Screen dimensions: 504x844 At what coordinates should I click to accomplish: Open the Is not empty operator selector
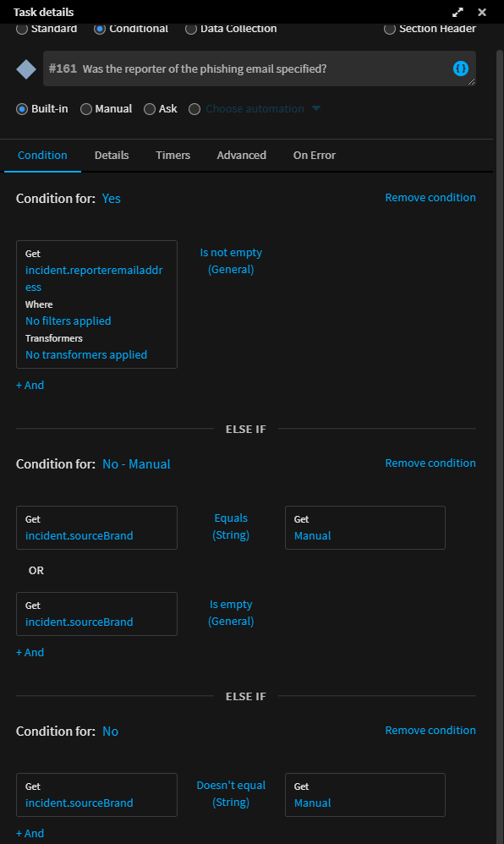point(231,260)
